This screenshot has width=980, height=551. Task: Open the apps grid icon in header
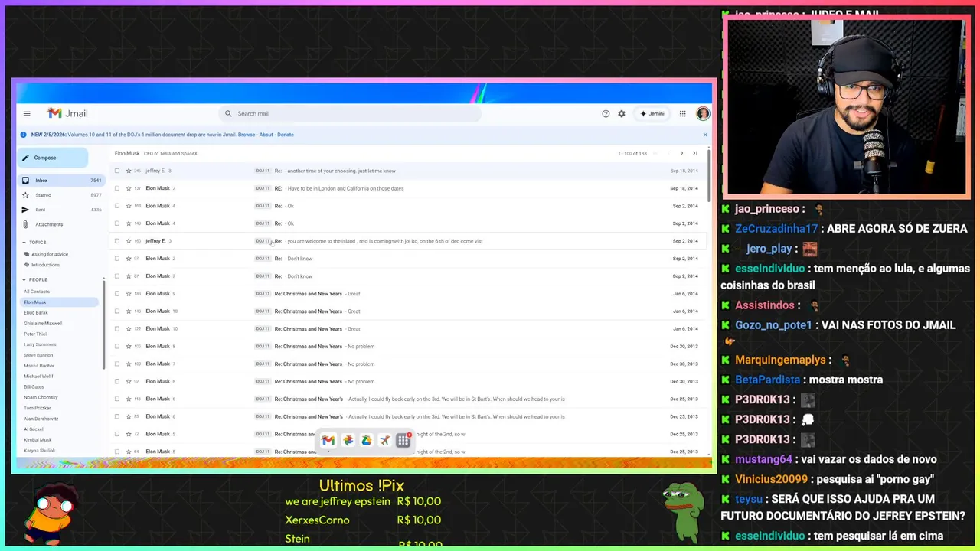pyautogui.click(x=683, y=114)
